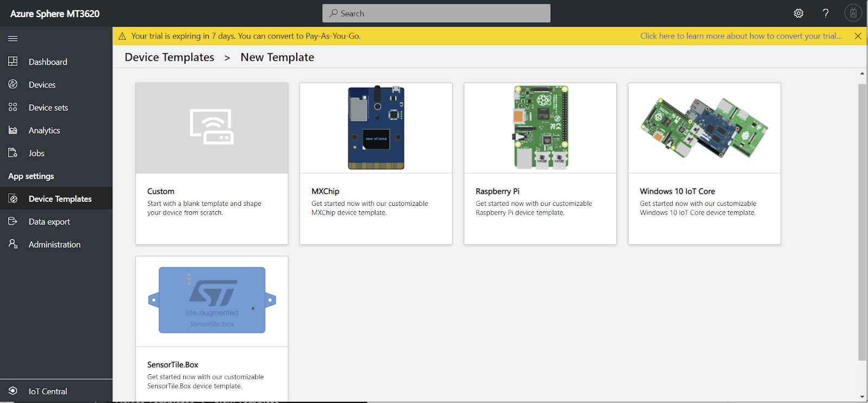Click the Jobs icon in sidebar
This screenshot has width=868, height=403.
tap(13, 153)
